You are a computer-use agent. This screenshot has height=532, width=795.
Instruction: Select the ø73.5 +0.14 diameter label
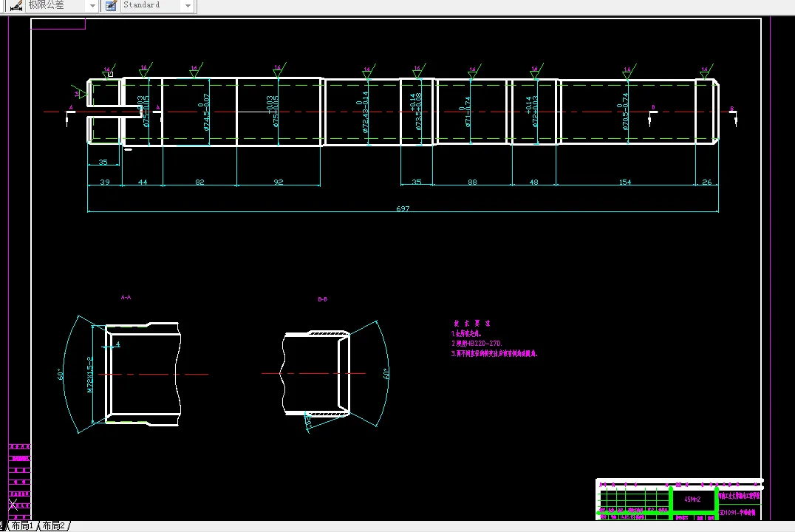coord(416,112)
